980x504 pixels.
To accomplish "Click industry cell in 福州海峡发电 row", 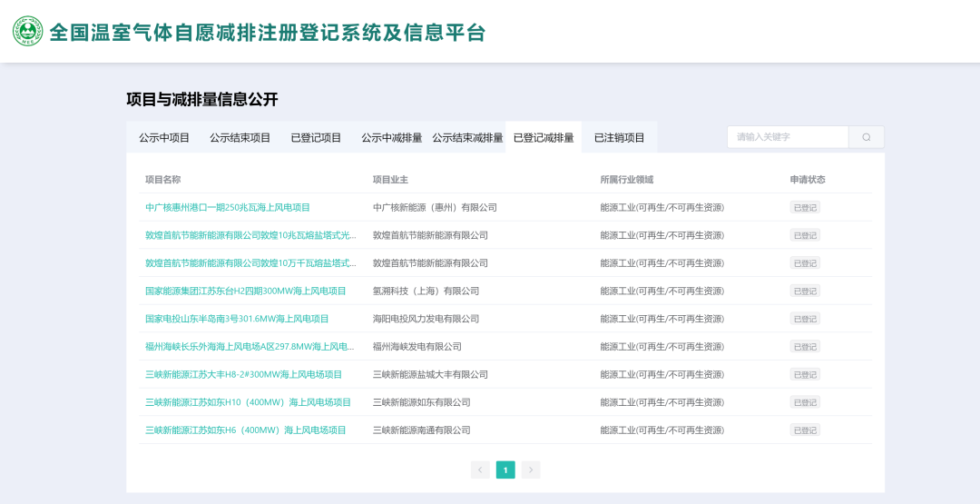I will click(662, 346).
